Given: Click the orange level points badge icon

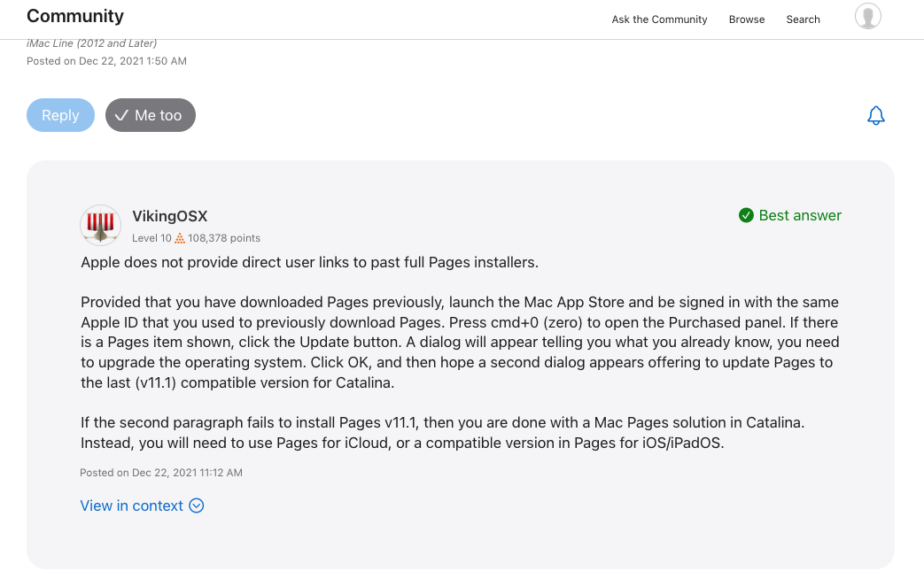Looking at the screenshot, I should point(180,238).
